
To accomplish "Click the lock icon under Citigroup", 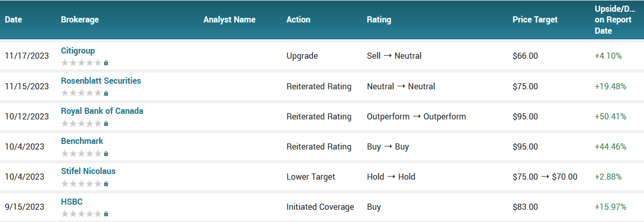I will [106, 63].
